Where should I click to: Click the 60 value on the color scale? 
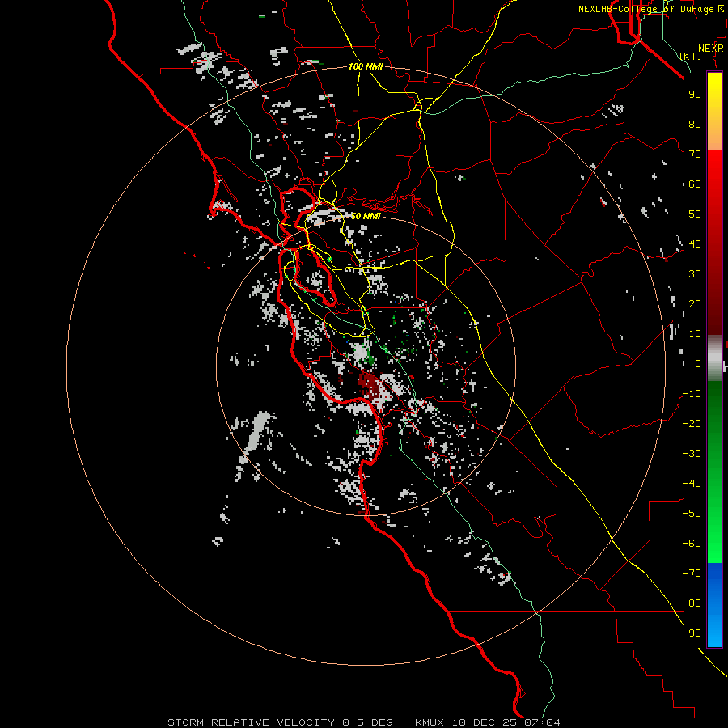tap(695, 184)
